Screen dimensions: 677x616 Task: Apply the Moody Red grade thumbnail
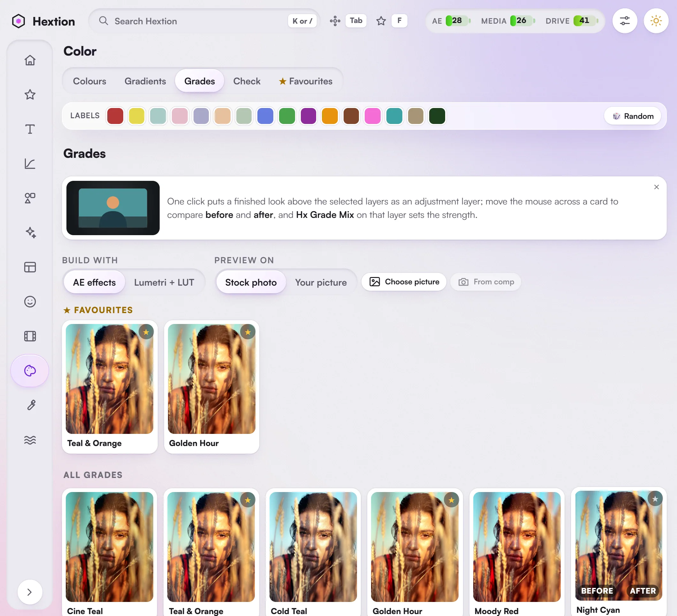(517, 547)
